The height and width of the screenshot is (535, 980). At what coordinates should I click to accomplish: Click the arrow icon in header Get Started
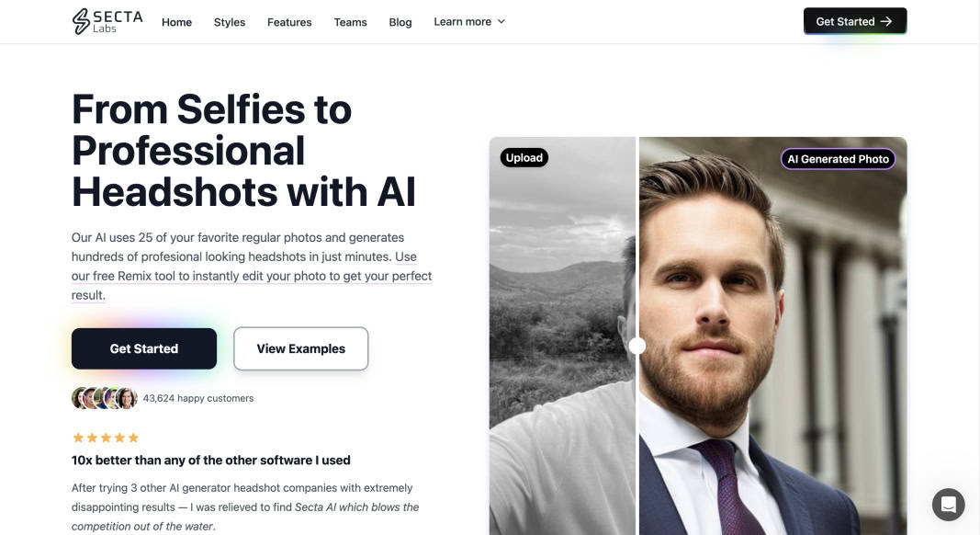click(886, 21)
